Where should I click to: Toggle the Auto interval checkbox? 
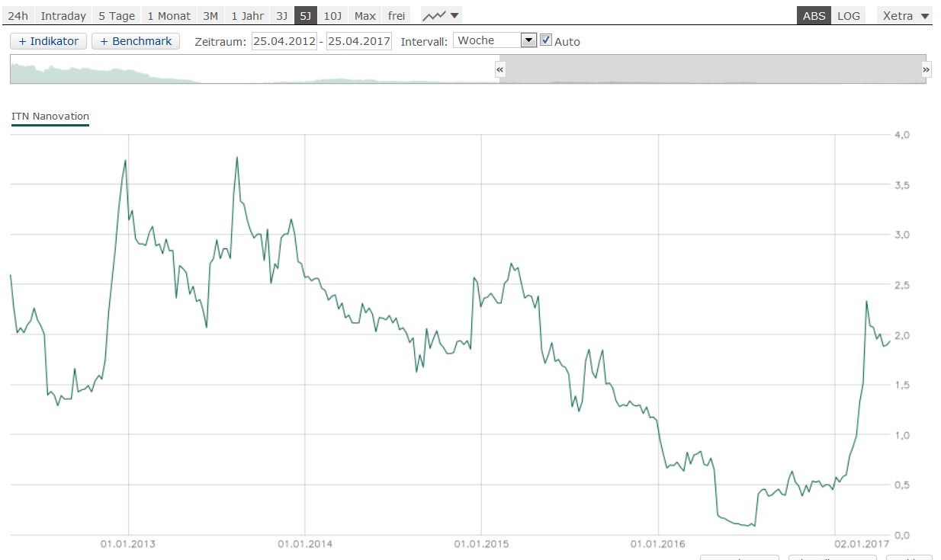click(x=545, y=40)
